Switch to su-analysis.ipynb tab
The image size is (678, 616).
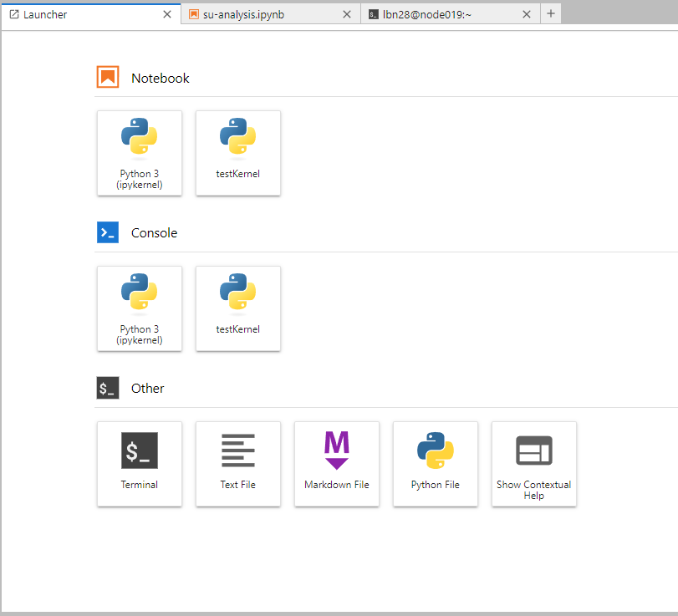(x=271, y=14)
